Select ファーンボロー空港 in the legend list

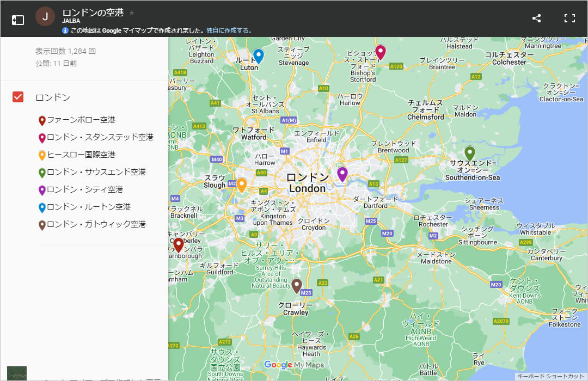coord(81,120)
